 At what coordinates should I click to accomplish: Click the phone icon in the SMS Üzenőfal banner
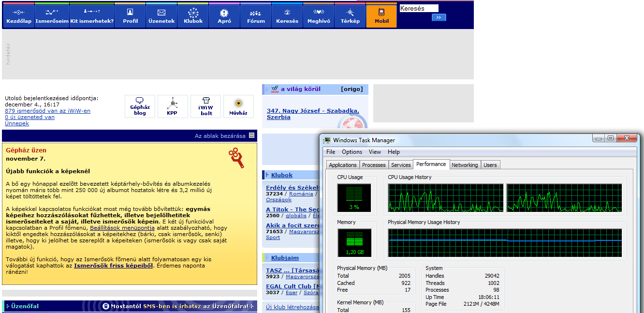point(105,306)
